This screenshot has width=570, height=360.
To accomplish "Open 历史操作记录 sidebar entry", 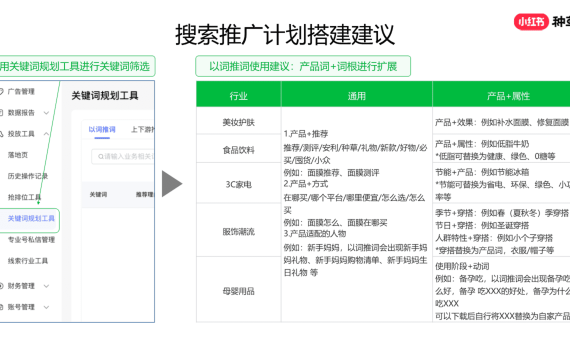I will (28, 176).
